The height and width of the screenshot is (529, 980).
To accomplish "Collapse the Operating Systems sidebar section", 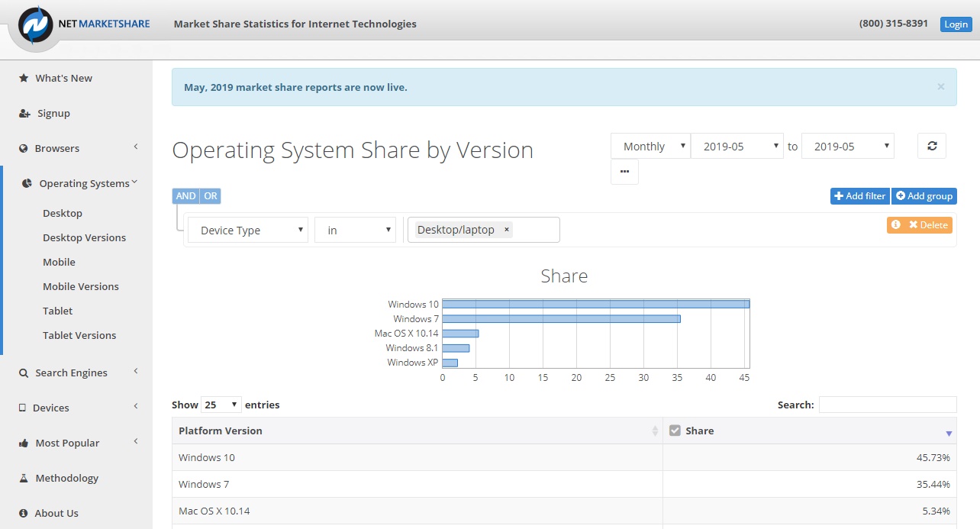I will tap(134, 182).
